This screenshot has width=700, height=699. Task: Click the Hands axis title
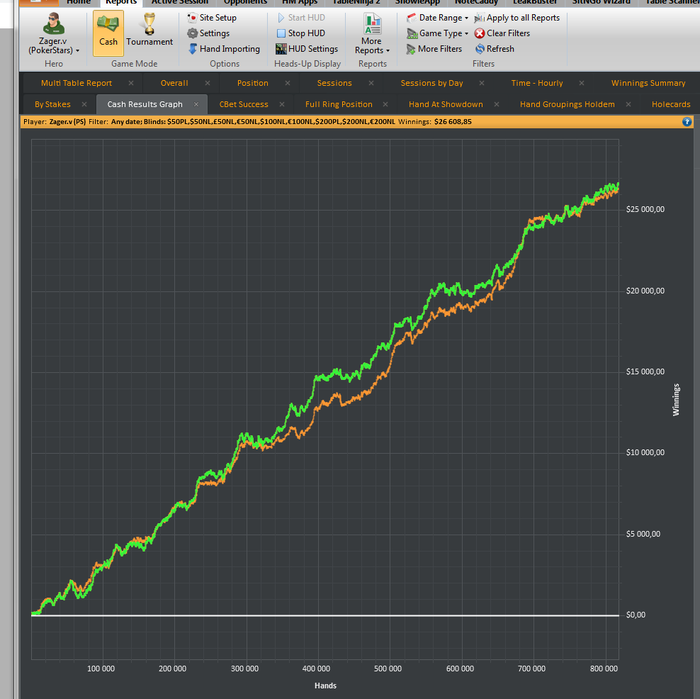[x=325, y=686]
